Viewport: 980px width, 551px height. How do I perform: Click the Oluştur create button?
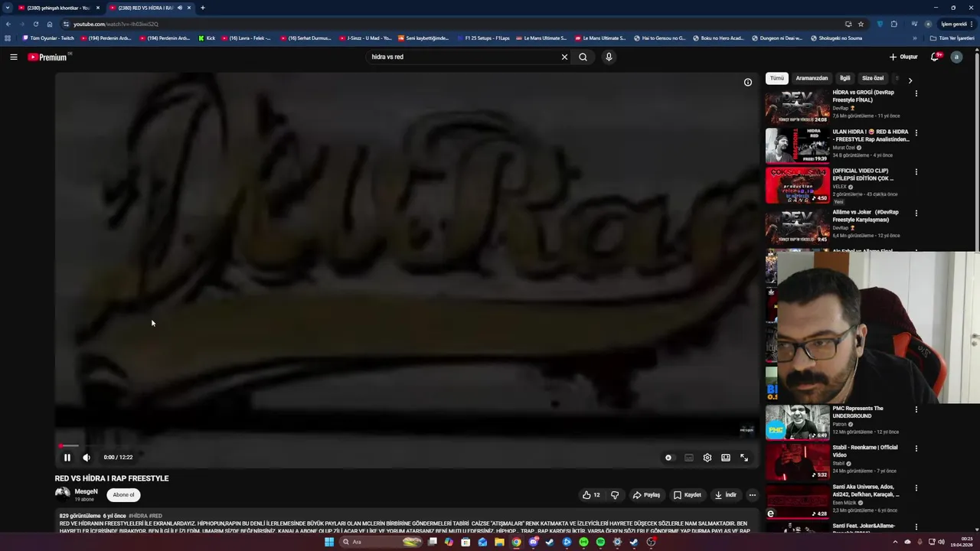coord(903,57)
